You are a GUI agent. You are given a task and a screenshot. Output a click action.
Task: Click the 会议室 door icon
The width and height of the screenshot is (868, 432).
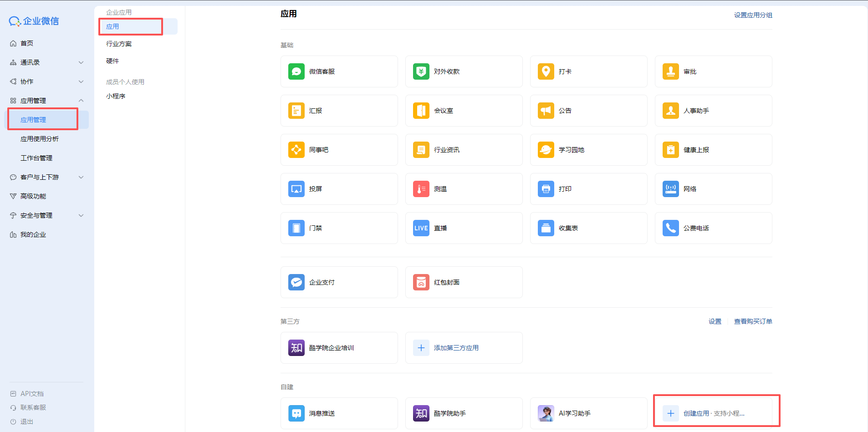(x=421, y=111)
